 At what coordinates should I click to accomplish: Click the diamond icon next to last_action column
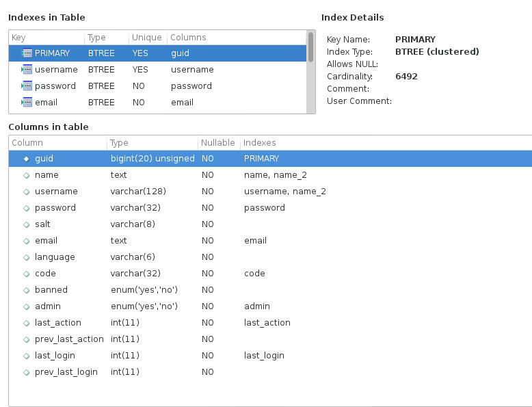[x=27, y=323]
